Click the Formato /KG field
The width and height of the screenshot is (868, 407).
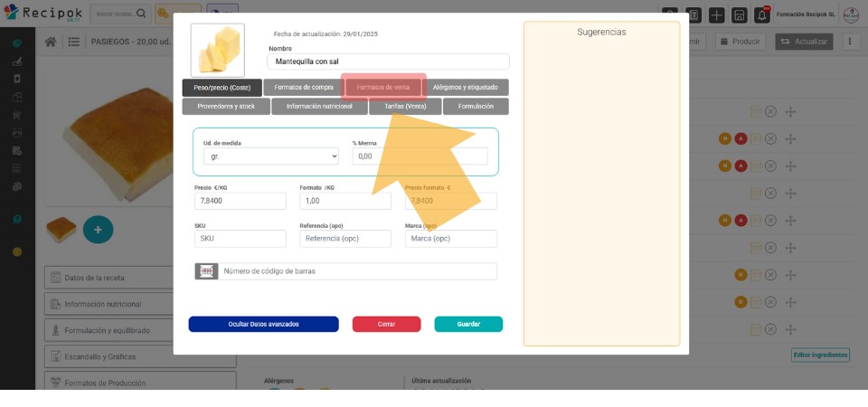(x=345, y=201)
